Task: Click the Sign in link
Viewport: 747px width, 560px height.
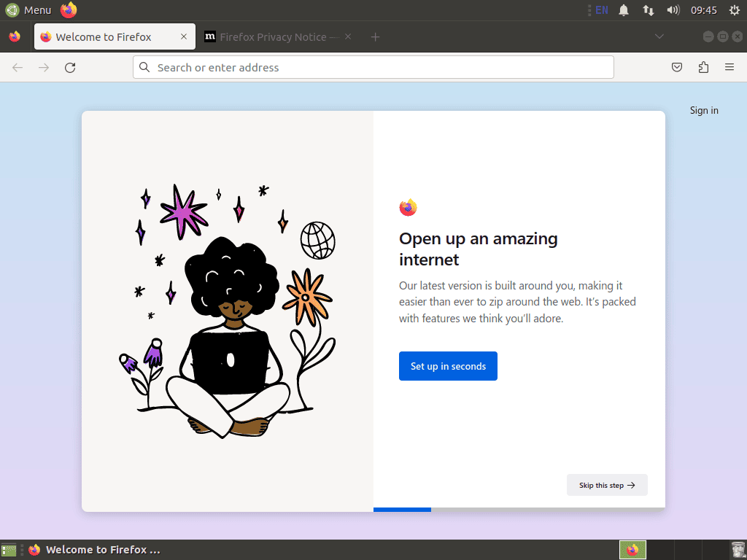Action: click(x=704, y=111)
